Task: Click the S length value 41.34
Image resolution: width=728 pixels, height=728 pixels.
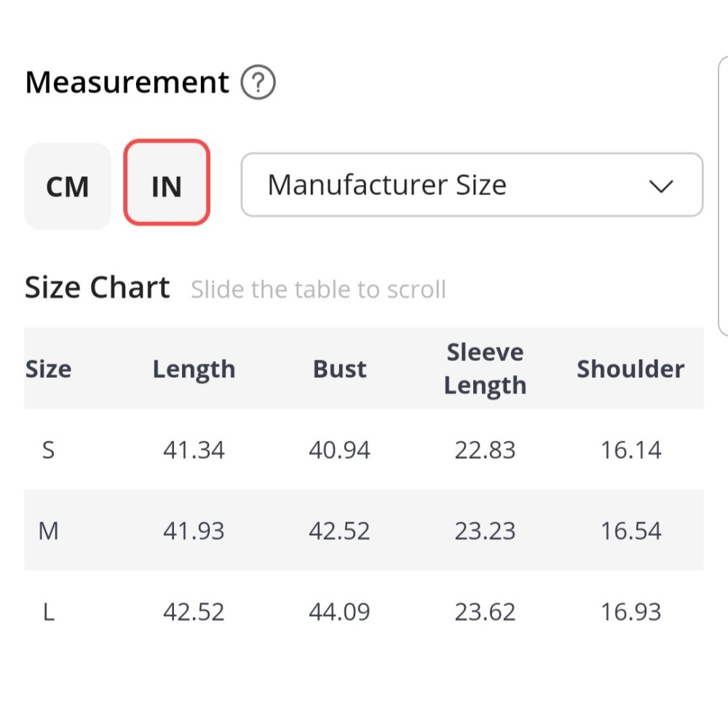Action: pos(194,450)
